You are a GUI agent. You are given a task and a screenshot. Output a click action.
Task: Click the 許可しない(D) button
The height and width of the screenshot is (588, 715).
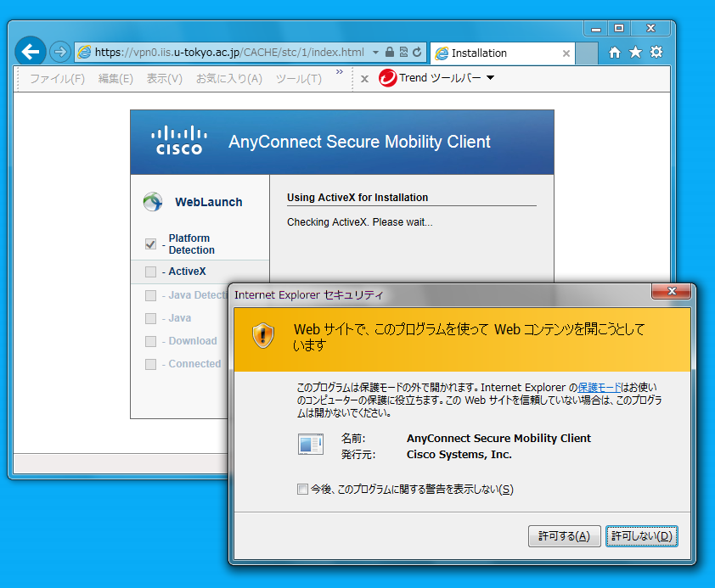coord(642,536)
